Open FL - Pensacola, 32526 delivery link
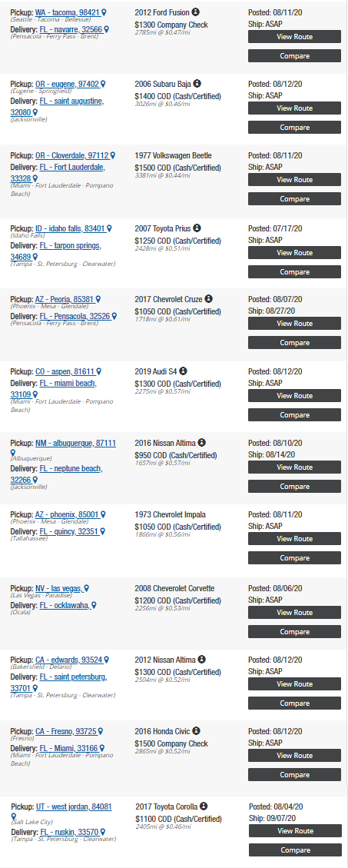The height and width of the screenshot is (868, 348). [x=75, y=316]
